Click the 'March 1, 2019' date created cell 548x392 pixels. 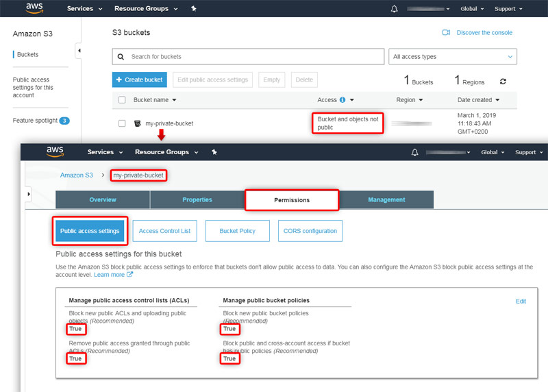(x=477, y=123)
